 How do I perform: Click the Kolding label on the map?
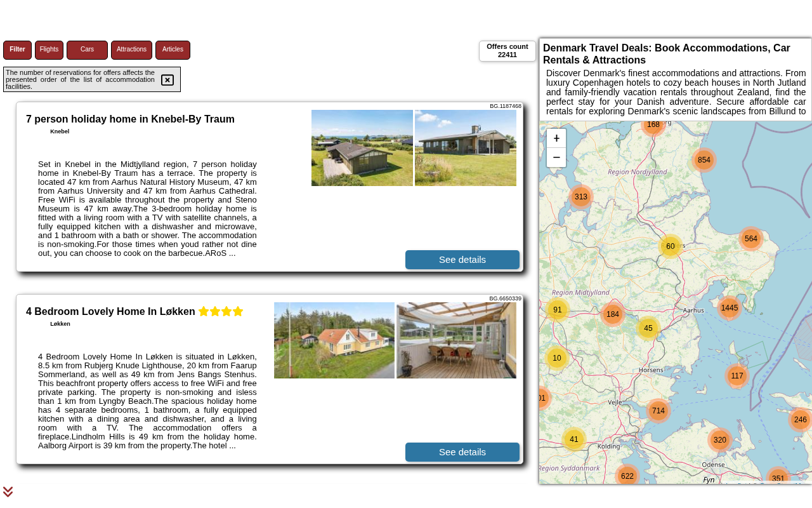coord(608,446)
